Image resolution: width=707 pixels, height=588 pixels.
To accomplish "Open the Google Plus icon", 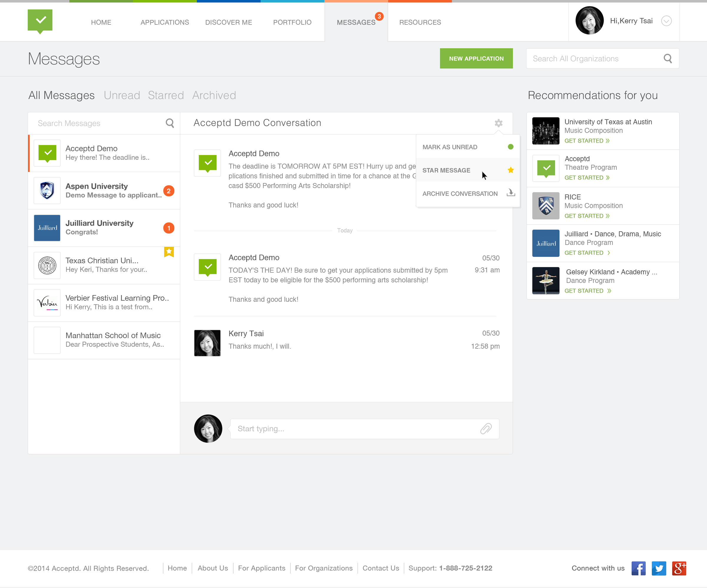I will click(679, 569).
